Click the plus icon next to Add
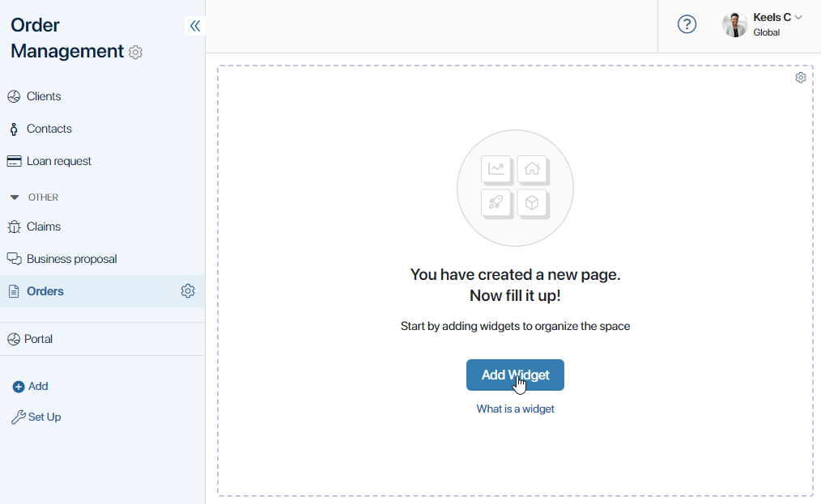This screenshot has height=504, width=821. [x=19, y=387]
